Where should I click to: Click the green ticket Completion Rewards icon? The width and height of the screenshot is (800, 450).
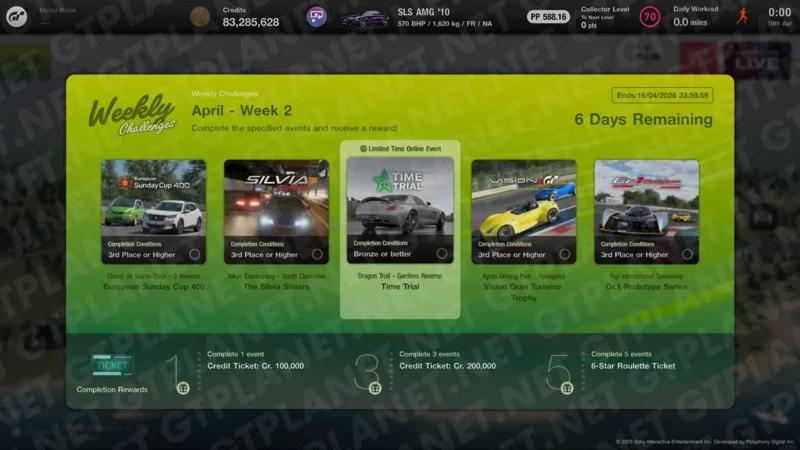tap(112, 365)
